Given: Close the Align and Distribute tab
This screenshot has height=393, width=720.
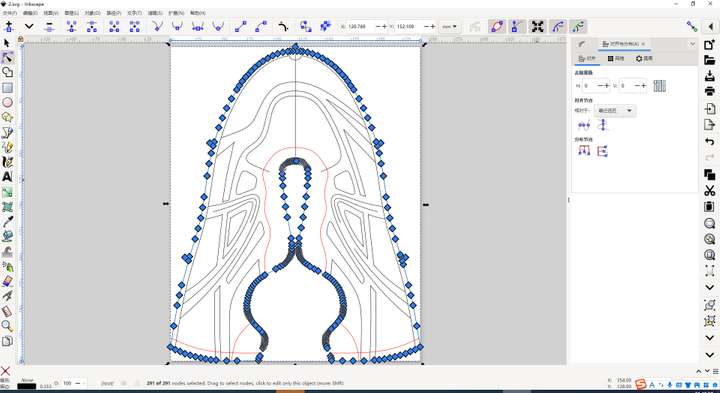Looking at the screenshot, I should click(643, 44).
